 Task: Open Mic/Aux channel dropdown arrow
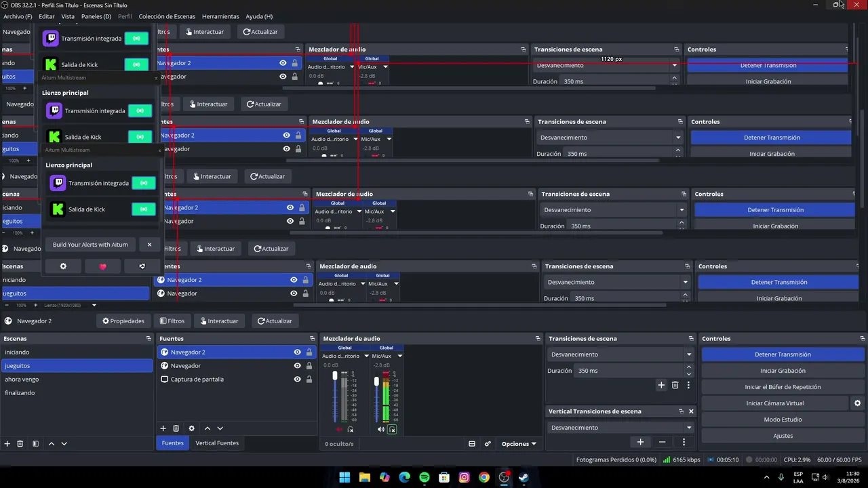click(399, 356)
